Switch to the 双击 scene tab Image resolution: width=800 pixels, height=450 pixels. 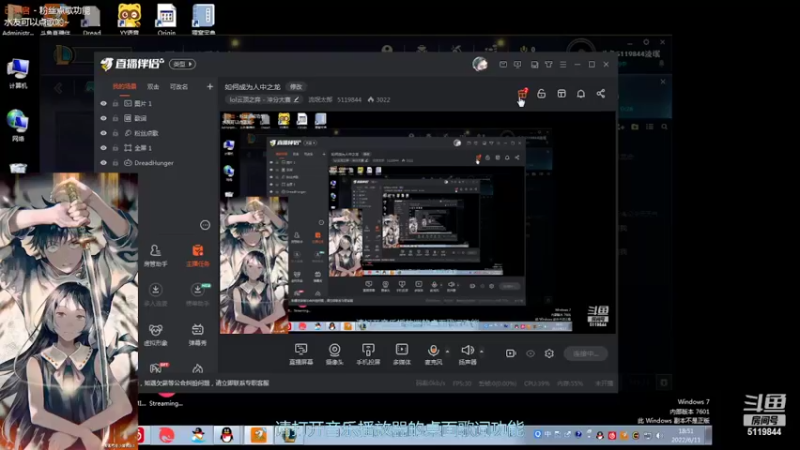(153, 87)
